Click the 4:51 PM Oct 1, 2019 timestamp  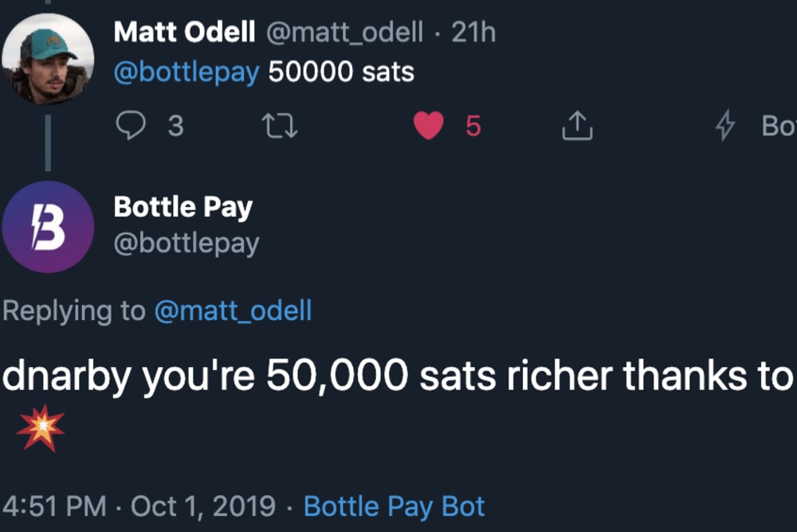click(139, 507)
